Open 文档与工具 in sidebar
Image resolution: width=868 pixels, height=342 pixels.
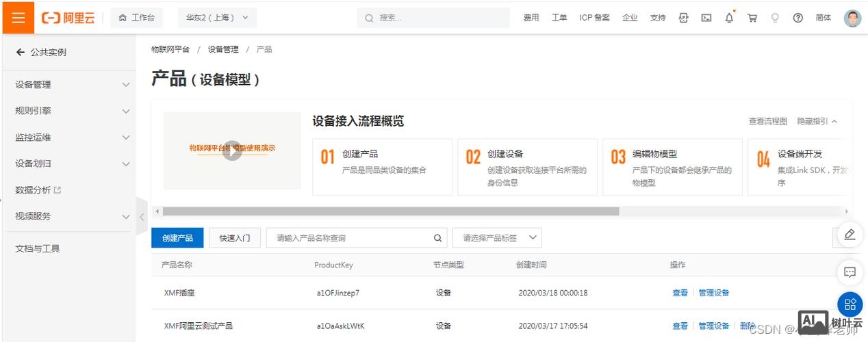38,248
